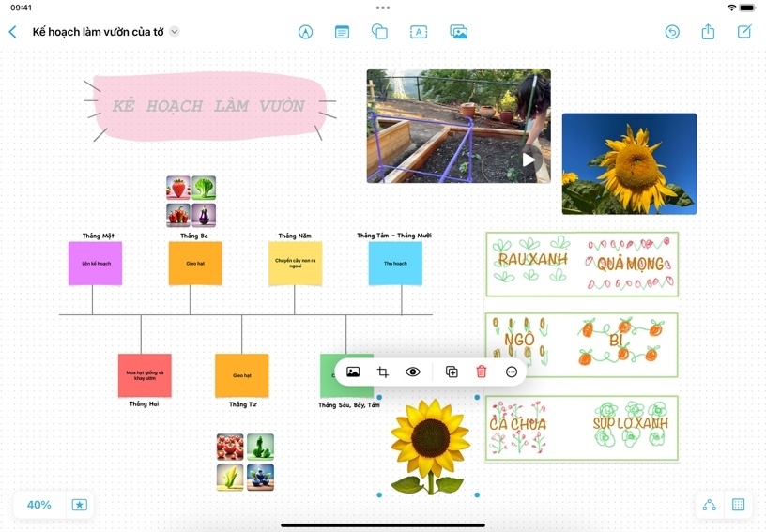Open more options ellipsis in popup toolbar
The image size is (766, 532).
[512, 372]
